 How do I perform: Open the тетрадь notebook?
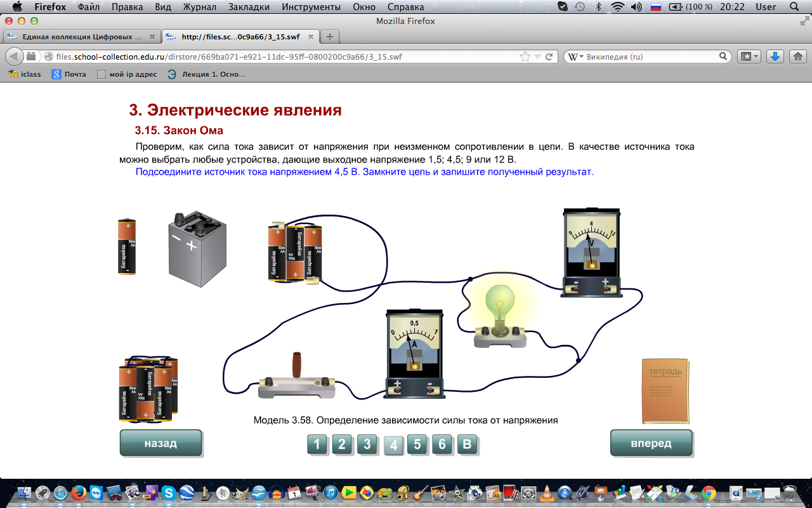tap(665, 391)
